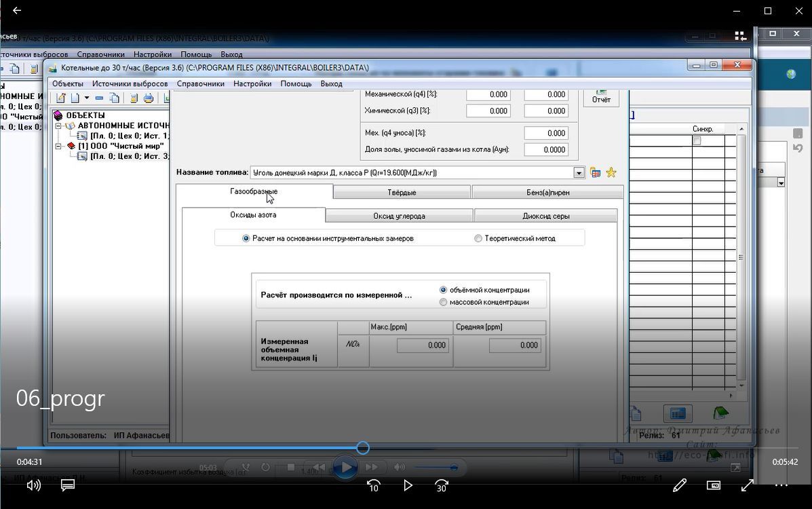This screenshot has width=812, height=509.
Task: Choose 'массовой концентрации' radio button
Action: [x=444, y=302]
